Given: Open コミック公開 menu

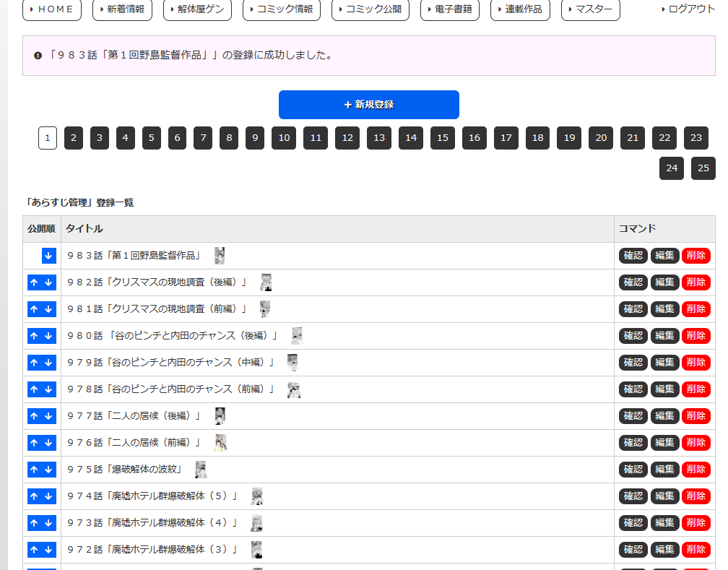Looking at the screenshot, I should click(370, 9).
